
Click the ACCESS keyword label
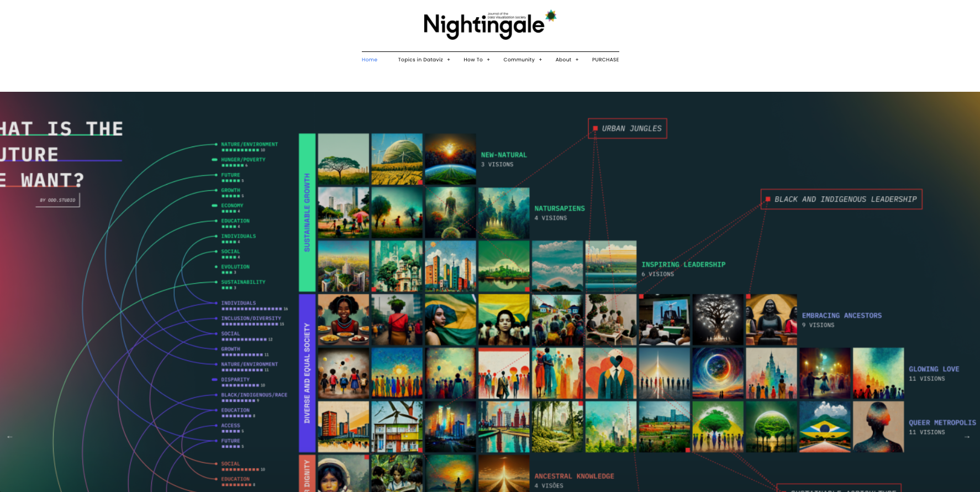[x=230, y=426]
